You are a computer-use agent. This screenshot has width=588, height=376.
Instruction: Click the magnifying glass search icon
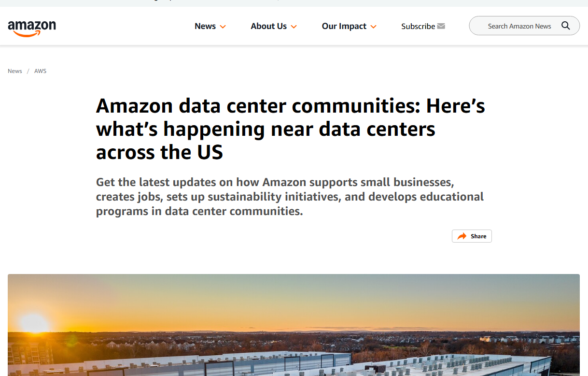click(x=566, y=26)
